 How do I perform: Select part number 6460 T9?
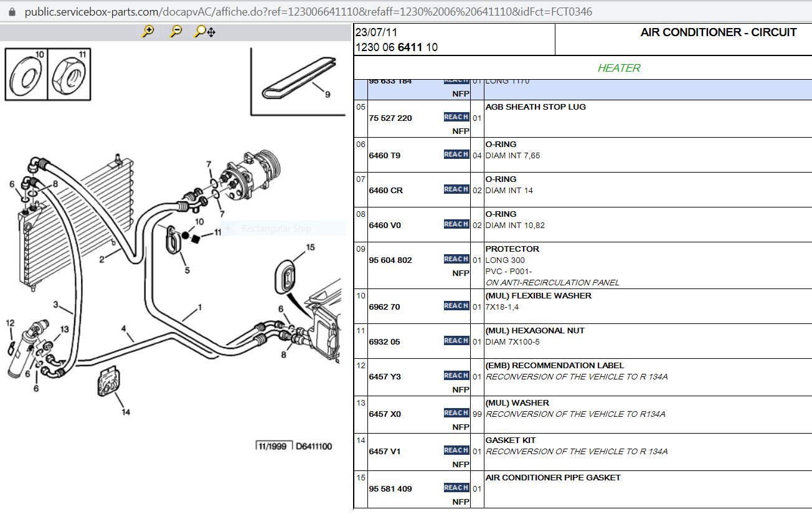385,156
